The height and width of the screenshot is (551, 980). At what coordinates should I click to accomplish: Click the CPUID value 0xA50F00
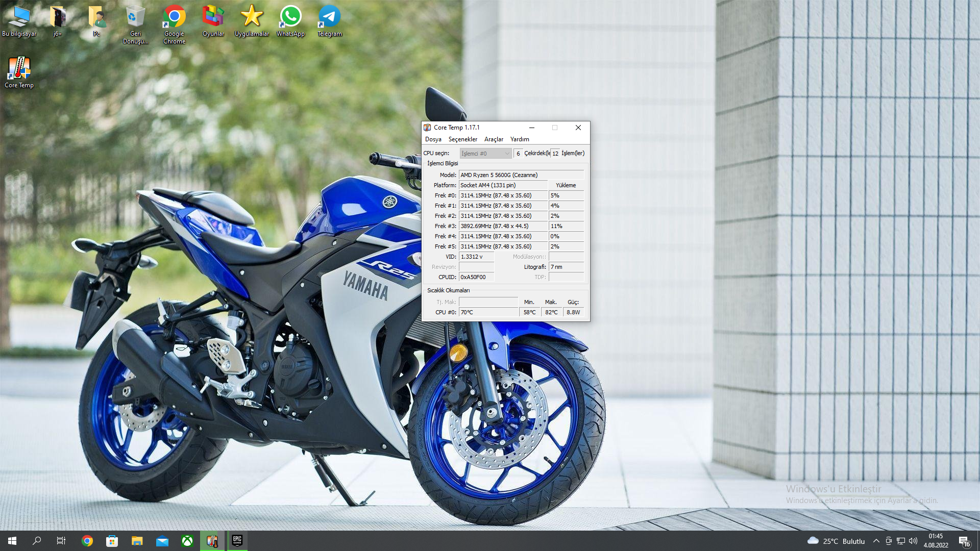[x=476, y=277]
